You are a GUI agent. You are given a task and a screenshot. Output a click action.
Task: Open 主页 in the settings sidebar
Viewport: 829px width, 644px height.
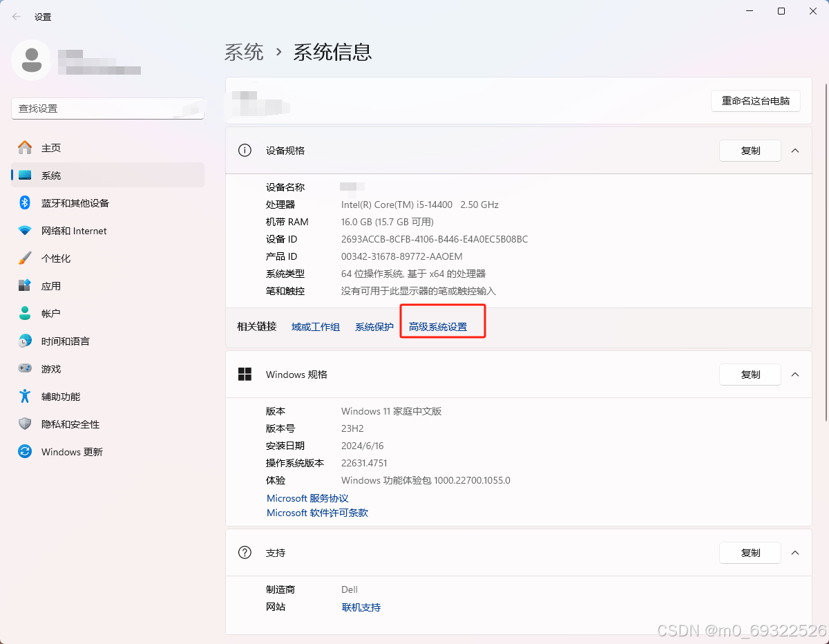(108, 148)
